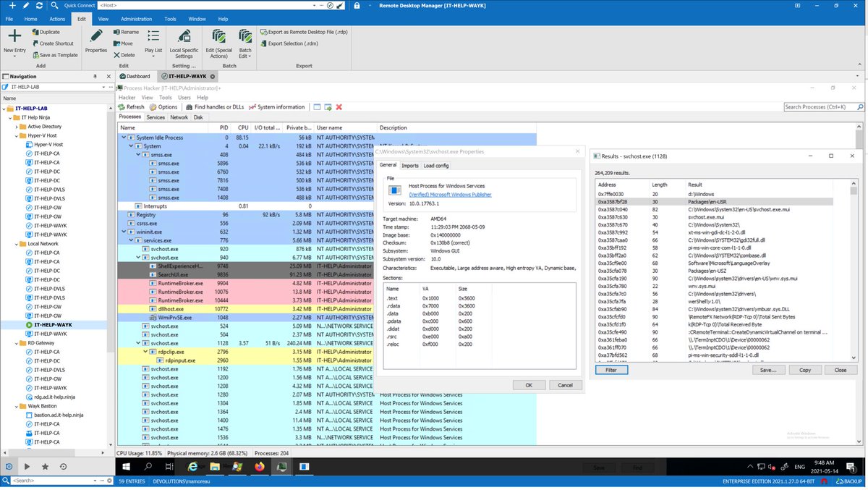Pin the Navigation panel
Viewport: 868px width, 490px height.
click(95, 76)
